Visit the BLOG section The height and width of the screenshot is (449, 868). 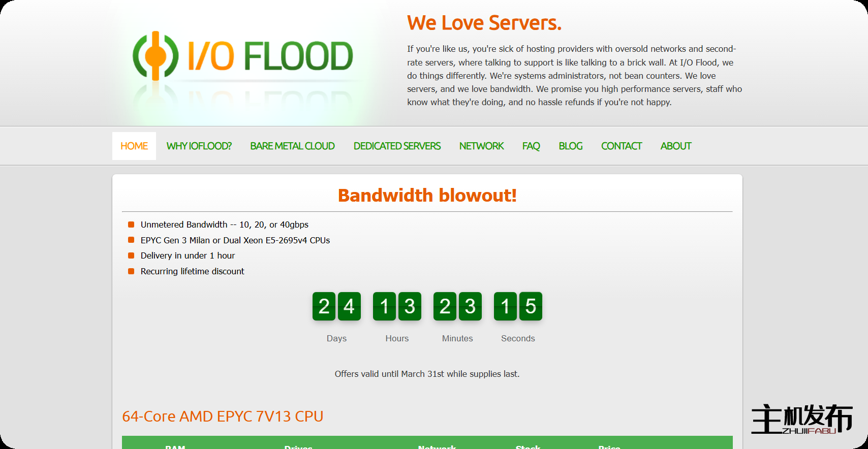coord(570,146)
